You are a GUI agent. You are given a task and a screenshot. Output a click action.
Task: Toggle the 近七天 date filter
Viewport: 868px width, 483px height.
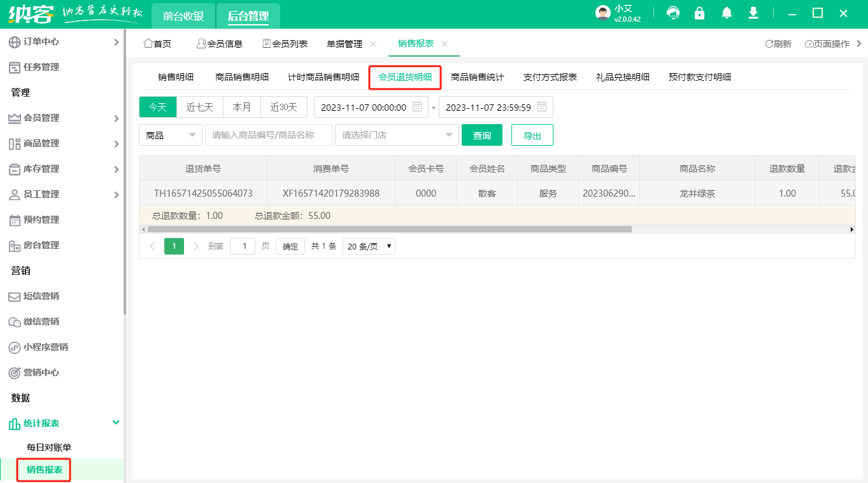(199, 107)
